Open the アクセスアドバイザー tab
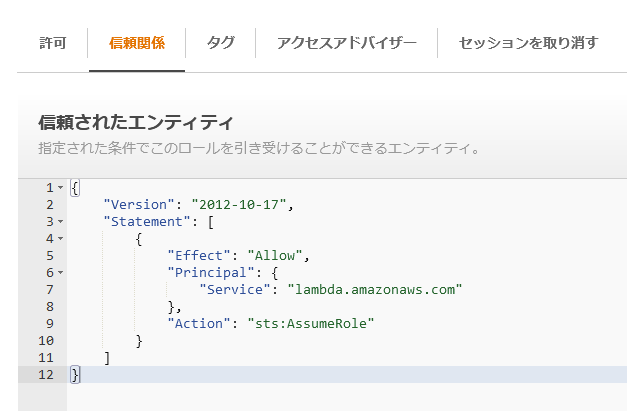 pyautogui.click(x=345, y=43)
